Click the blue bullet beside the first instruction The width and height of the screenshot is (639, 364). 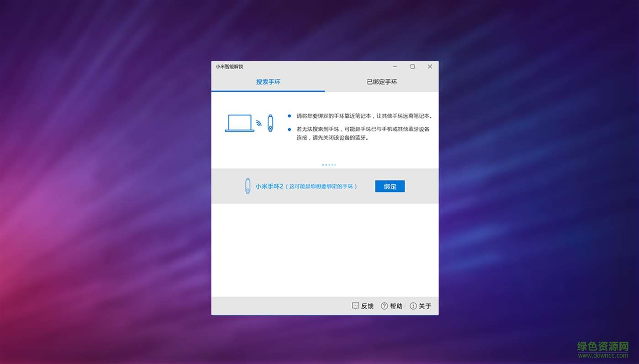[x=289, y=115]
